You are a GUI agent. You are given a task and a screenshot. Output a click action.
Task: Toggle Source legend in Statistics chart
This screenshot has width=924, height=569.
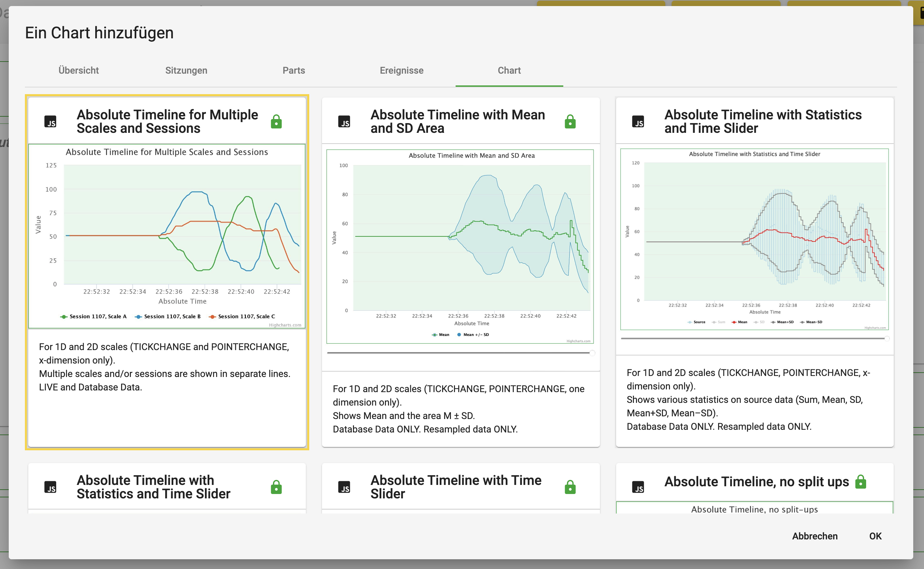pyautogui.click(x=696, y=322)
